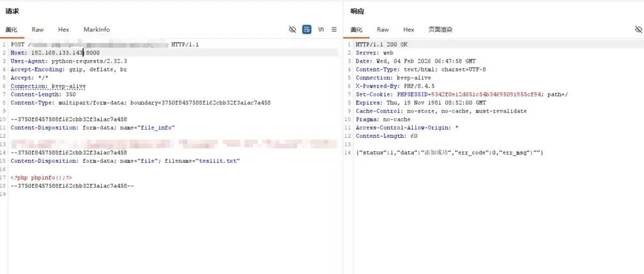
Task: Switch to the response Hex tab
Action: pos(409,29)
